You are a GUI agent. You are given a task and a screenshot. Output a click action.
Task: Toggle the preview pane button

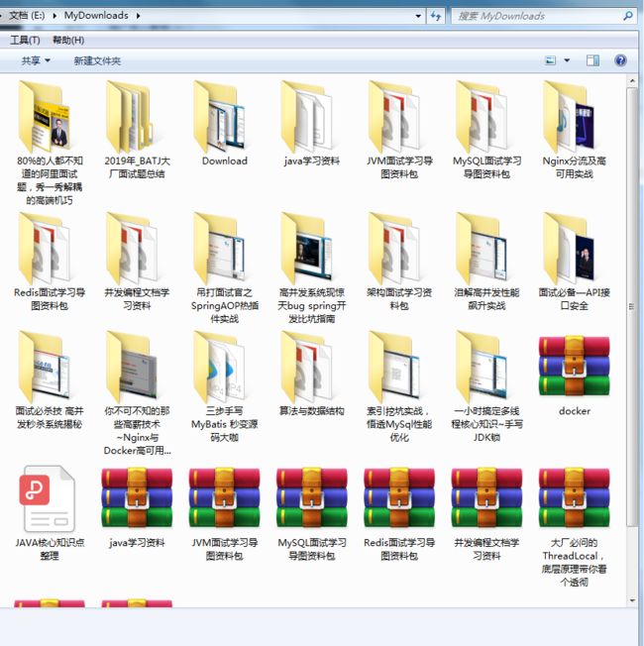592,60
